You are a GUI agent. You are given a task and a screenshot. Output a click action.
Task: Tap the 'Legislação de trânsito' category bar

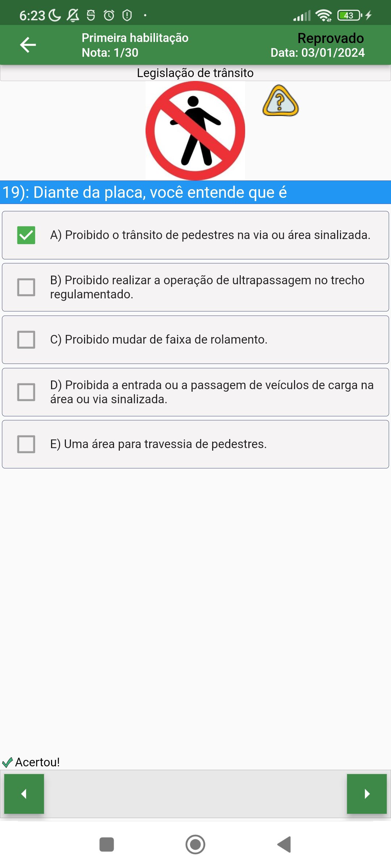point(195,73)
